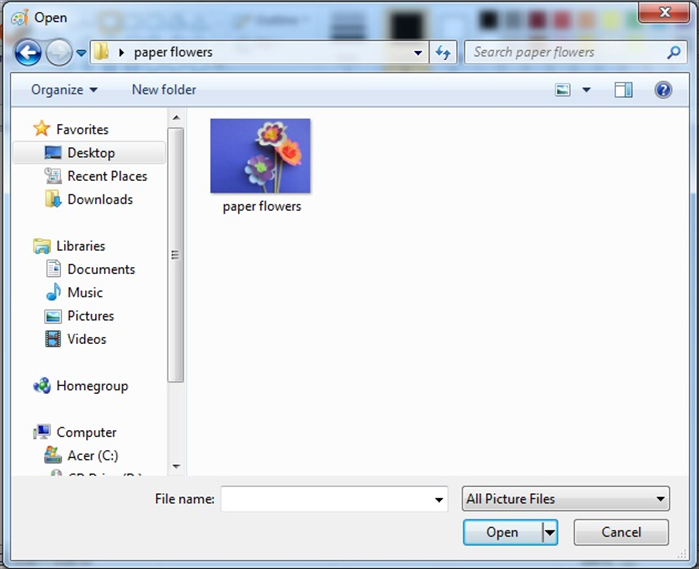This screenshot has width=699, height=569.
Task: Click the greyed Forward arrow button
Action: click(59, 53)
